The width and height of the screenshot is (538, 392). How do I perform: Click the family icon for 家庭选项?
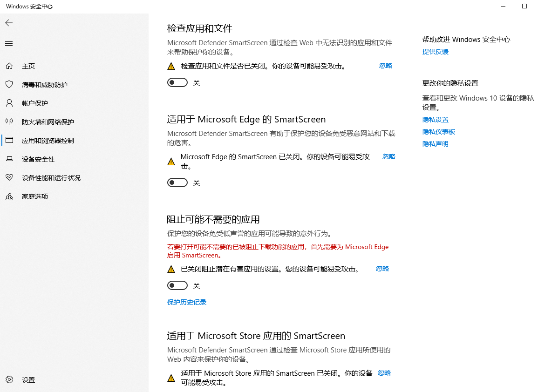[x=9, y=196]
